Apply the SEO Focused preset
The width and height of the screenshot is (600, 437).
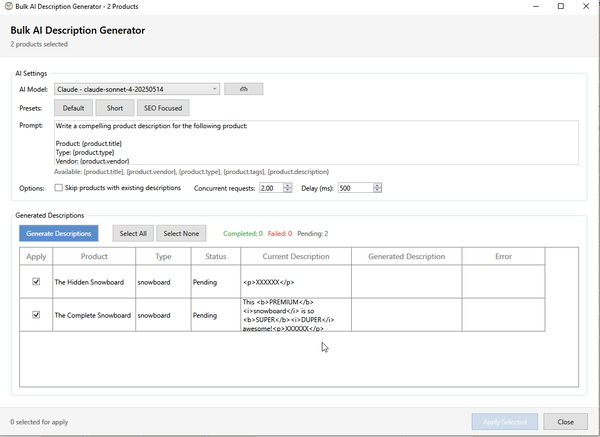[163, 108]
